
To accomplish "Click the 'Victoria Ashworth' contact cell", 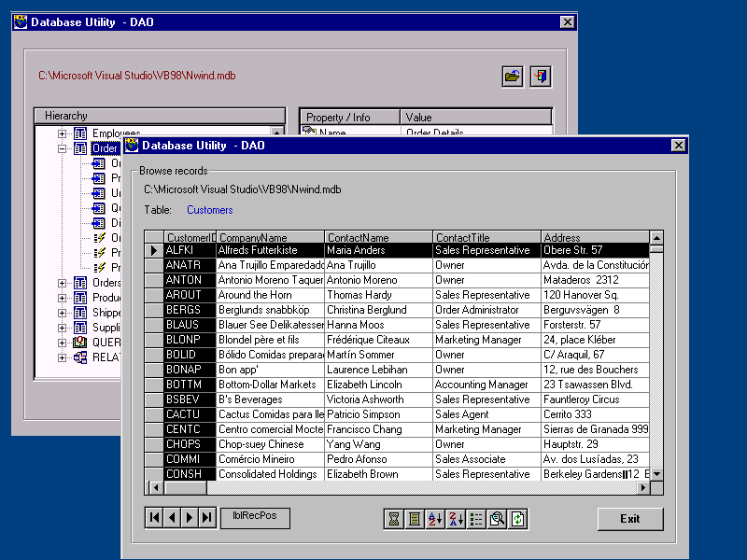I will click(x=379, y=399).
